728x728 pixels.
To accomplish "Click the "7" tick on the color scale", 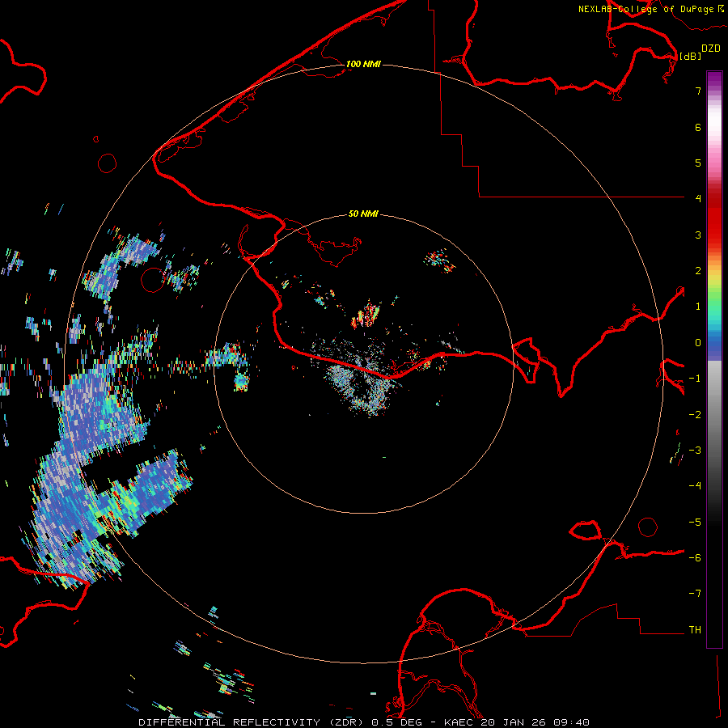I will 698,91.
